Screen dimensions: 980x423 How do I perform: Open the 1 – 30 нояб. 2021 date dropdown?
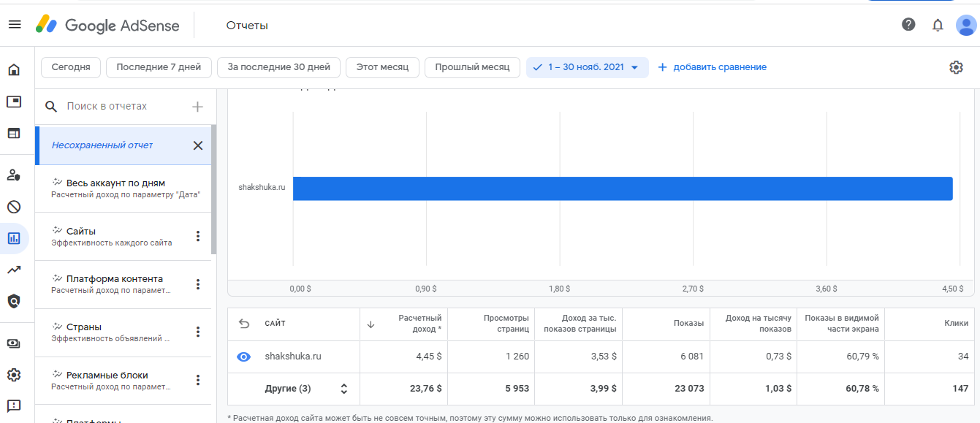click(x=587, y=67)
